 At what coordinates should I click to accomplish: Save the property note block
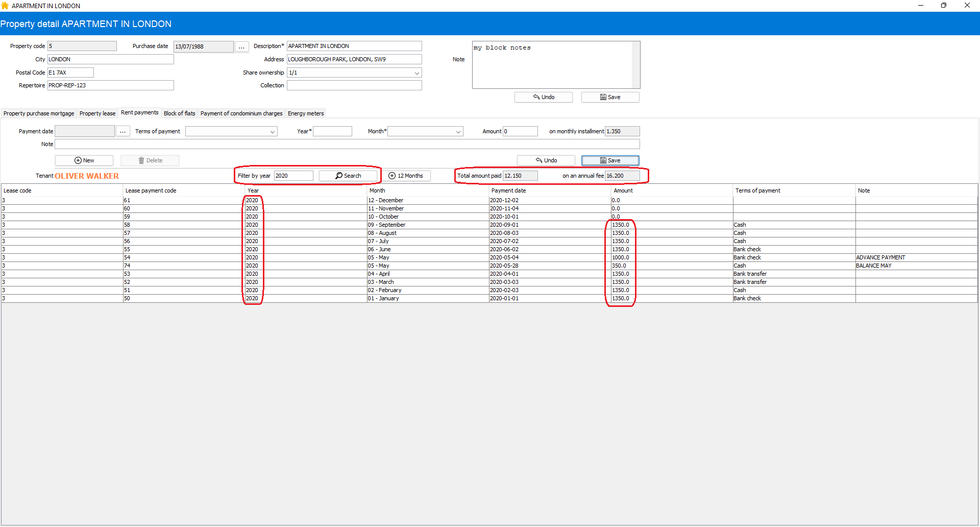[x=610, y=97]
